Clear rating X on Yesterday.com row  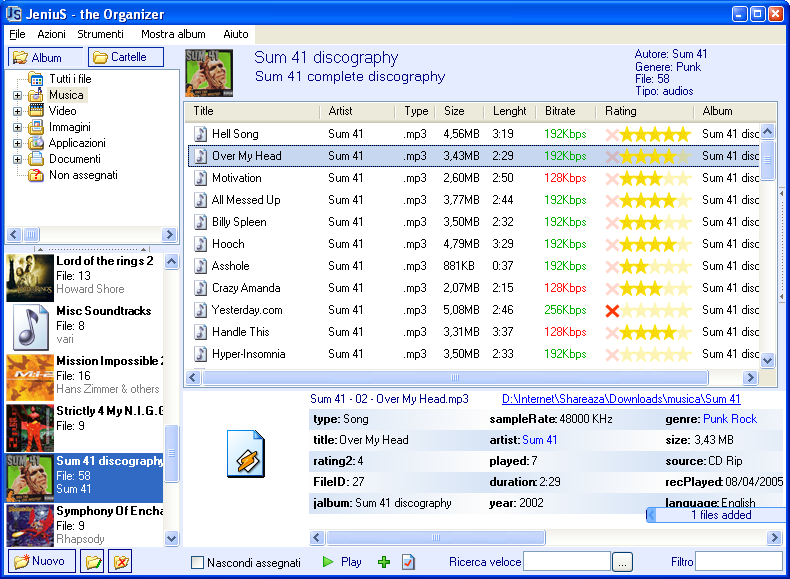(612, 310)
